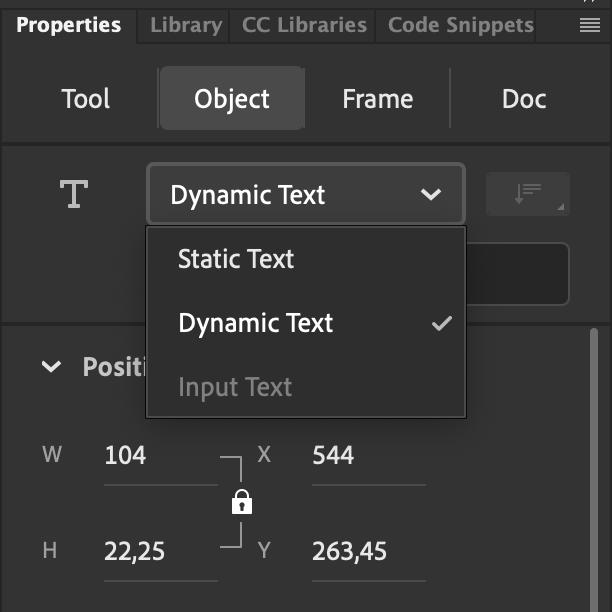This screenshot has height=612, width=612.
Task: Click the text type T icon
Action: [74, 194]
